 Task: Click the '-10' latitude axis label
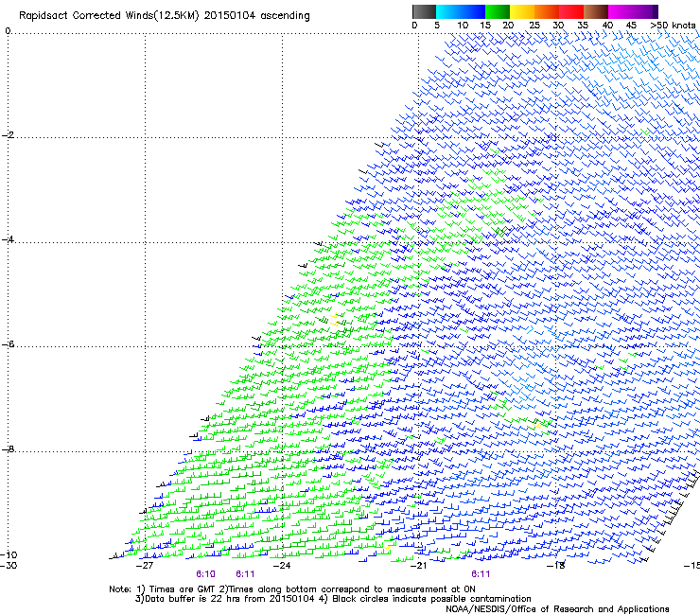click(x=9, y=554)
